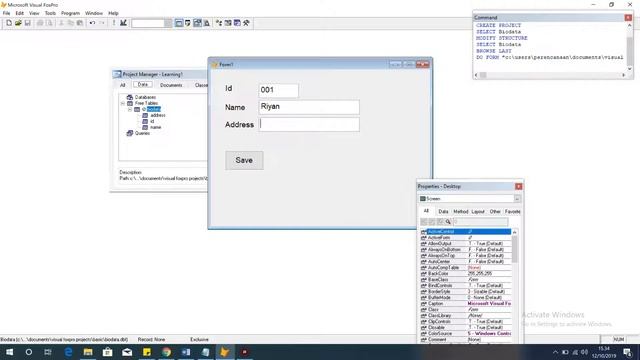The height and width of the screenshot is (360, 640).
Task: Select the name field in tree
Action: click(156, 127)
